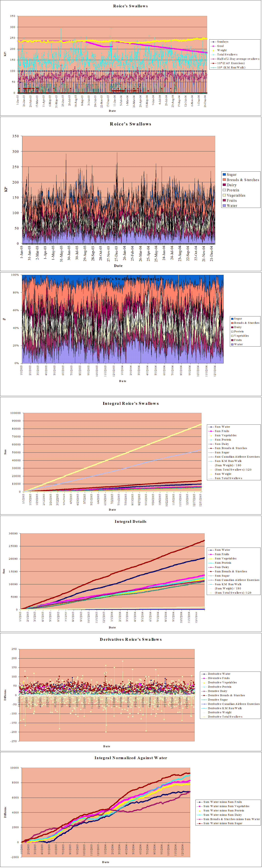This screenshot has height=868, width=262.
Task: Select 'Sum Water minus Sum Protein' legend entry
Action: (x=224, y=811)
